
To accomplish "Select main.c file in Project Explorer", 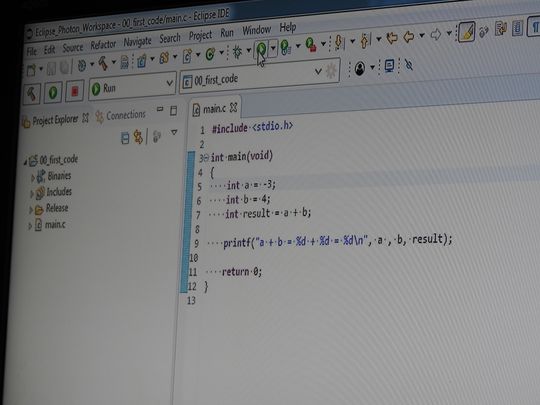I will point(55,225).
